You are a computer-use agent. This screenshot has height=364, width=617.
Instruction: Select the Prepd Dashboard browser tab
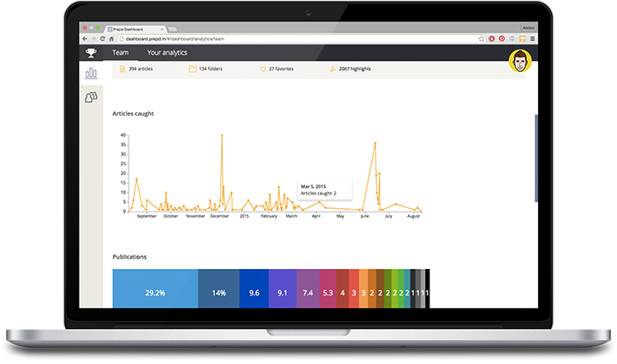[134, 29]
